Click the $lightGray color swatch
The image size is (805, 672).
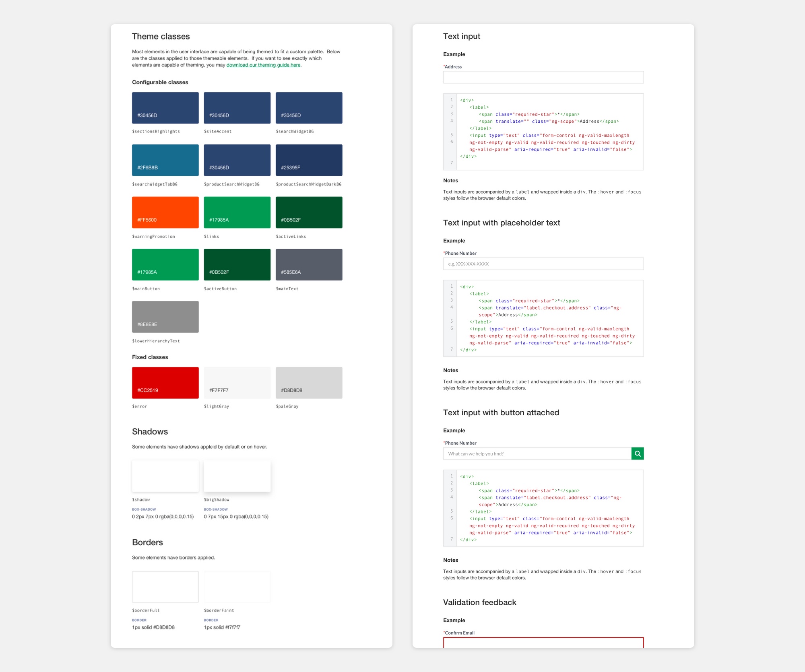click(x=237, y=382)
